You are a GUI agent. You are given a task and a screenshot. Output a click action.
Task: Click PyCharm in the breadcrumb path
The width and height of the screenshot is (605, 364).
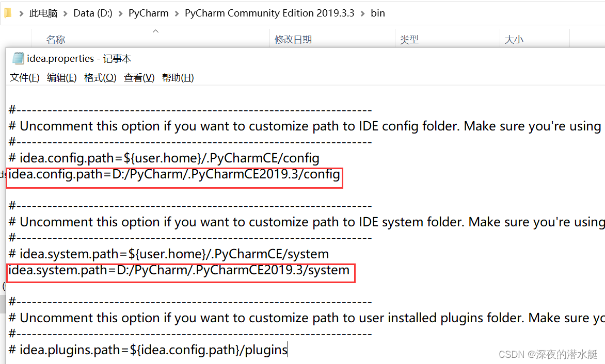(149, 13)
